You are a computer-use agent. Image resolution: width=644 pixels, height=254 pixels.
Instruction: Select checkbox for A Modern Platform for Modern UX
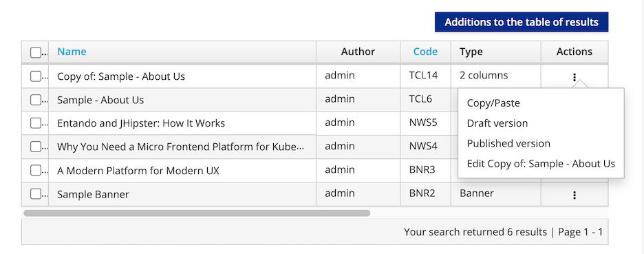click(35, 170)
